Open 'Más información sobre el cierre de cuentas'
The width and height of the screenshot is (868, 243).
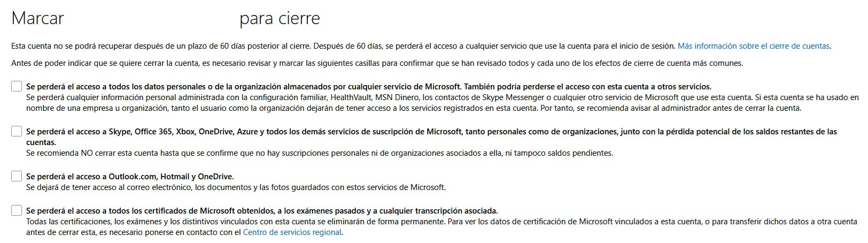(753, 46)
